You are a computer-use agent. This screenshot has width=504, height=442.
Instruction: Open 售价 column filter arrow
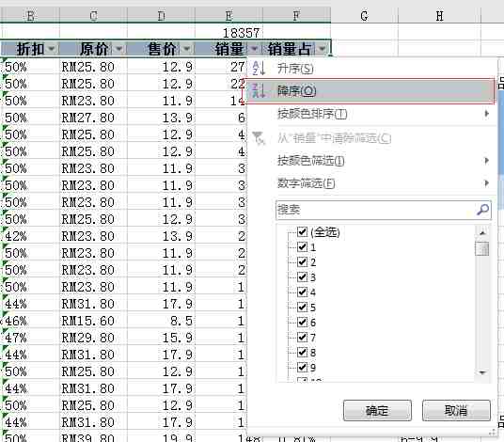click(x=187, y=49)
